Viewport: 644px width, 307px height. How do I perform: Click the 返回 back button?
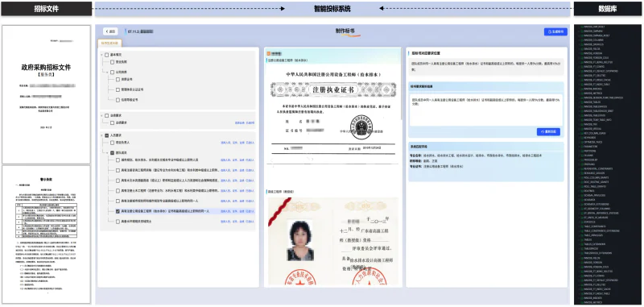[110, 31]
